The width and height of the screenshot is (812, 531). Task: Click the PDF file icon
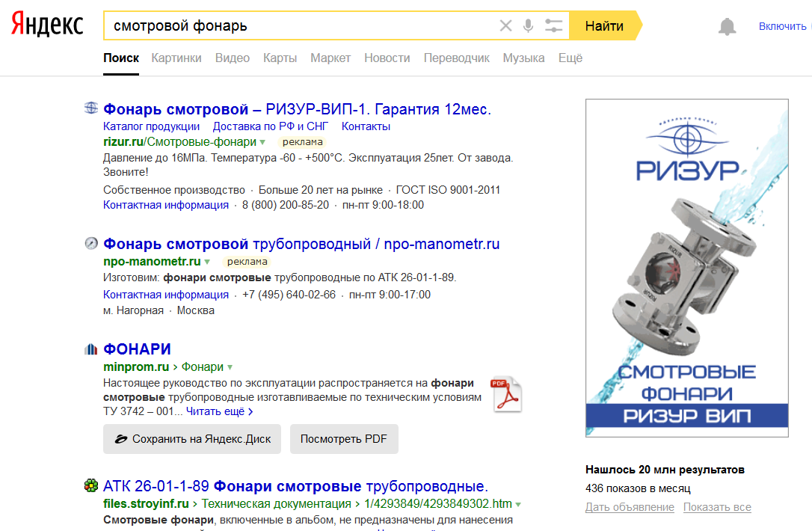(506, 394)
